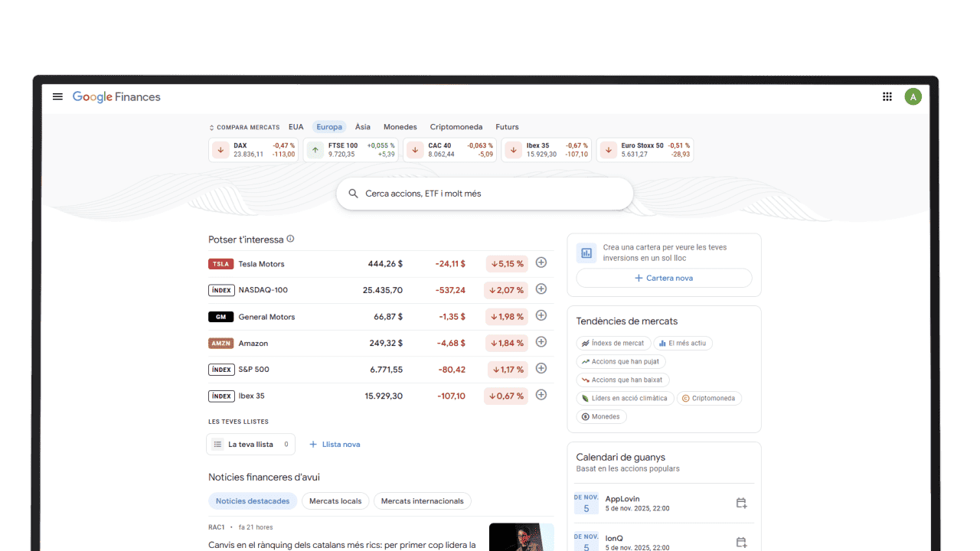Screen dimensions: 980x551
Task: Add IonQ earnings to your calendar
Action: click(x=740, y=542)
